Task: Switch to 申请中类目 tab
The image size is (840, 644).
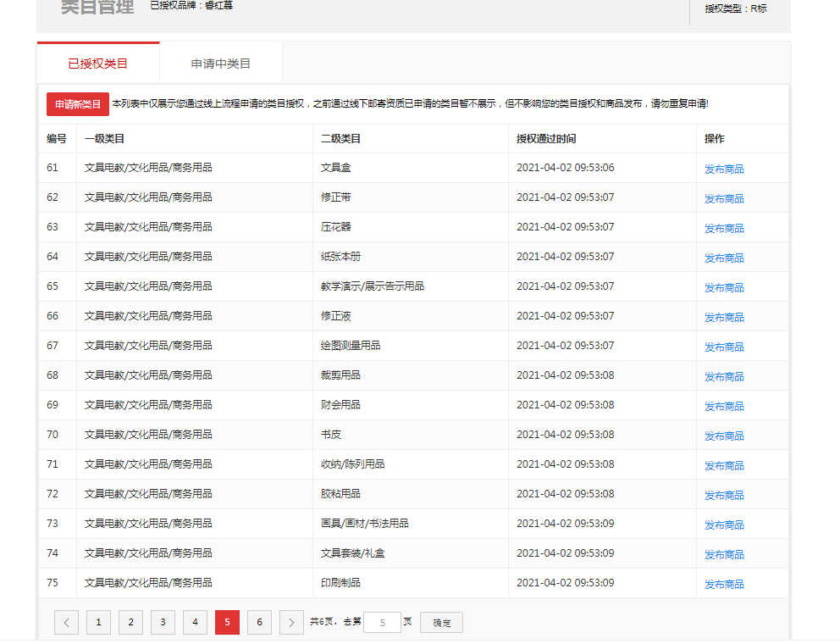Action: tap(221, 64)
